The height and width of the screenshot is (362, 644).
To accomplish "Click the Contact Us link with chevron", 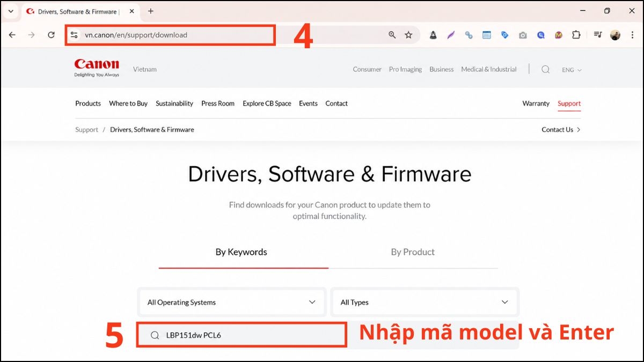I will tap(561, 130).
